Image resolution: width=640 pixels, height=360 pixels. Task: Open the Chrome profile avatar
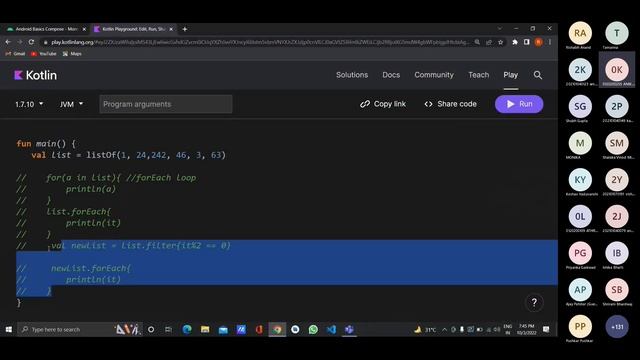[x=538, y=42]
